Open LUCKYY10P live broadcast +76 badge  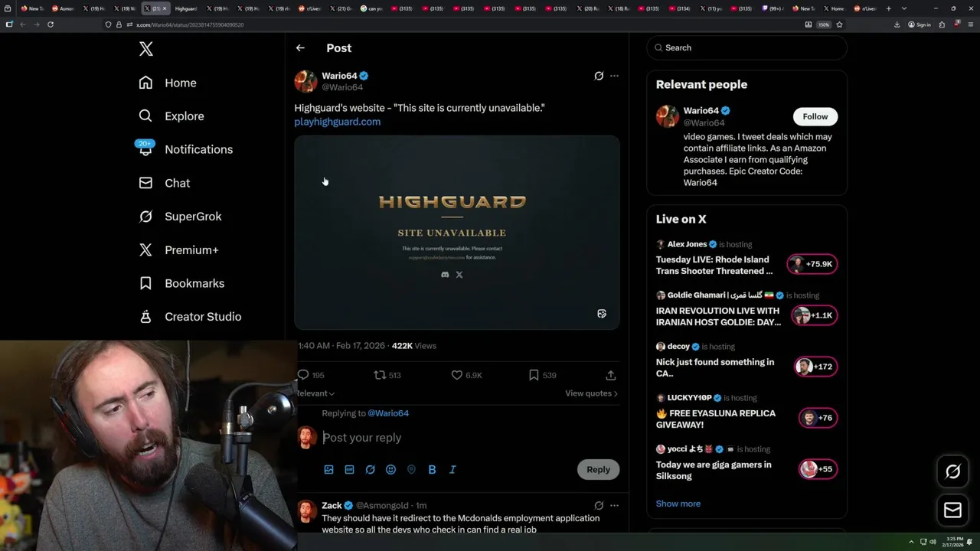point(818,418)
